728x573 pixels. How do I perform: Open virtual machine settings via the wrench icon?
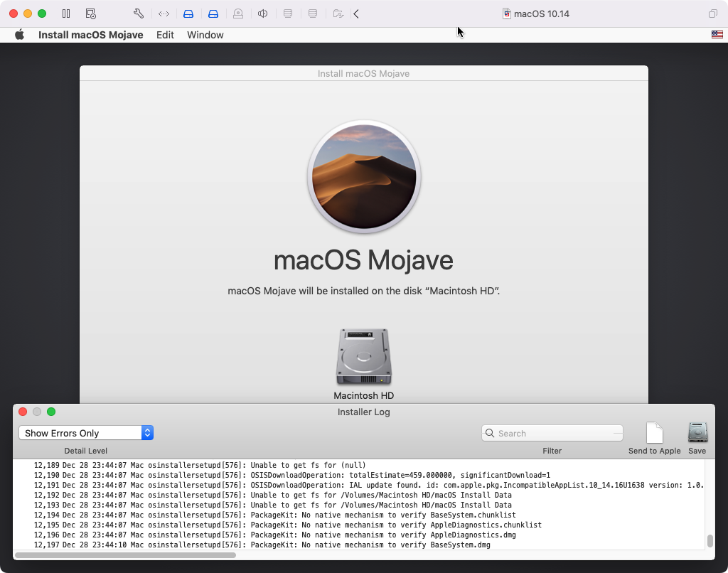pos(139,14)
